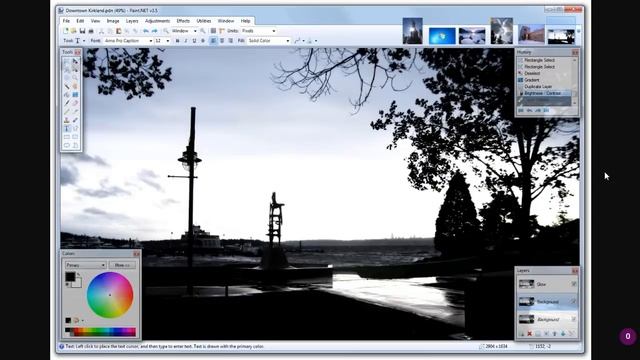Select the Move Selected Pixels tool
Viewport: 640px width, 360px height.
[76, 61]
